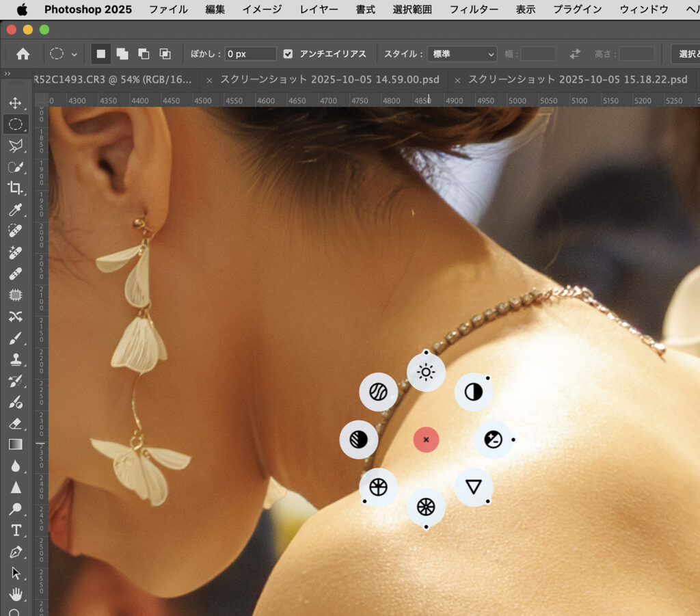Image resolution: width=700 pixels, height=616 pixels.
Task: Click the brightness sun icon in radial menu
Action: pyautogui.click(x=426, y=372)
